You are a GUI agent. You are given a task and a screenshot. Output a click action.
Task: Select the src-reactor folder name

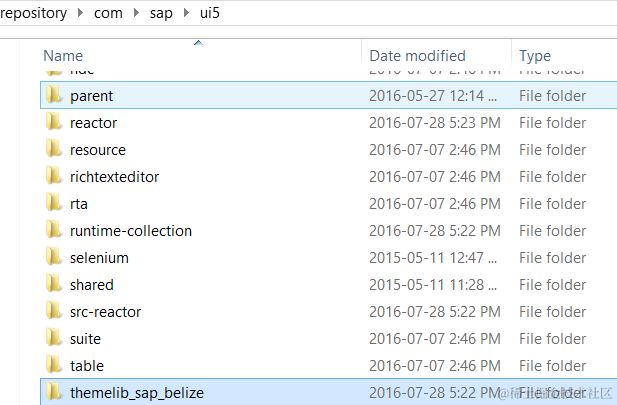point(105,312)
